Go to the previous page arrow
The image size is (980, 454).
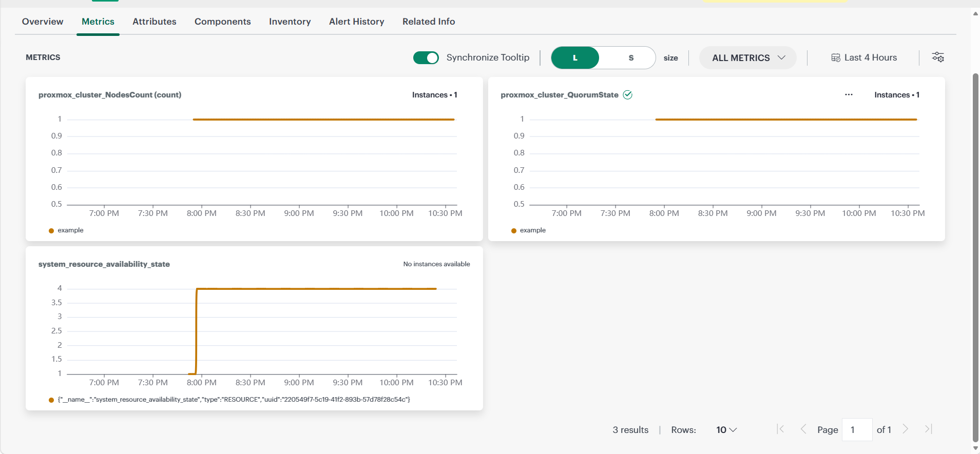click(803, 429)
